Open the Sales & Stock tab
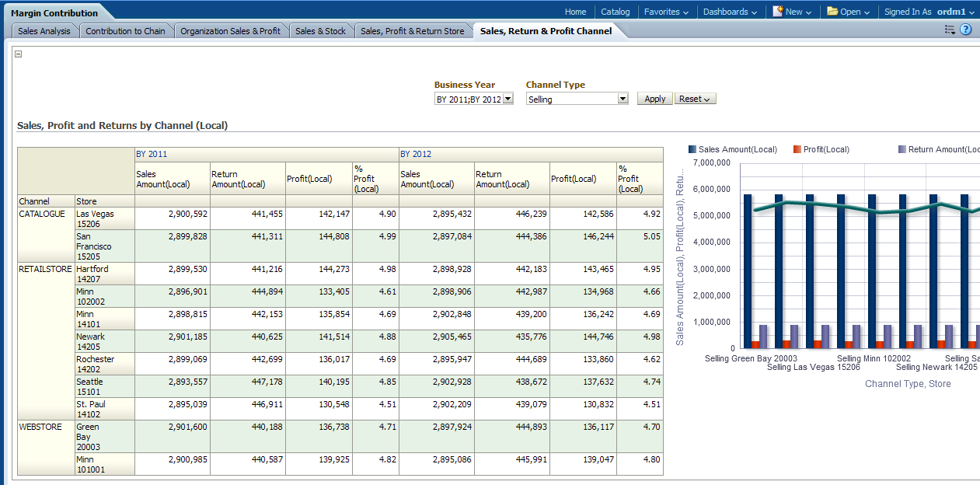 coord(320,31)
